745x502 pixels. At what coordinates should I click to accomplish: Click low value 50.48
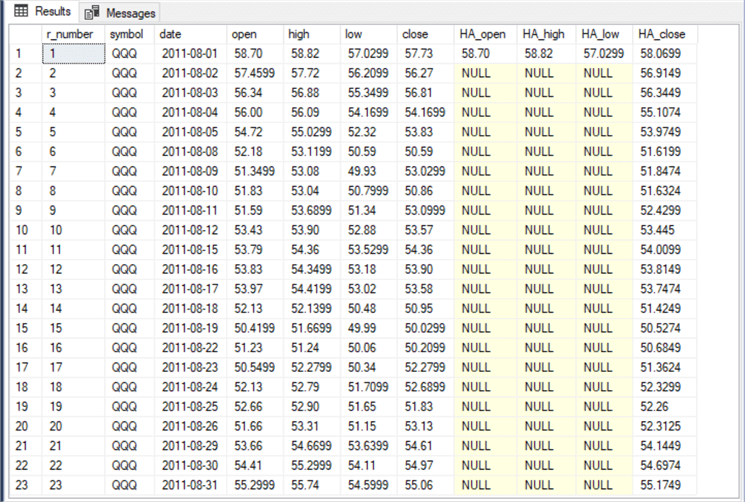coord(369,308)
